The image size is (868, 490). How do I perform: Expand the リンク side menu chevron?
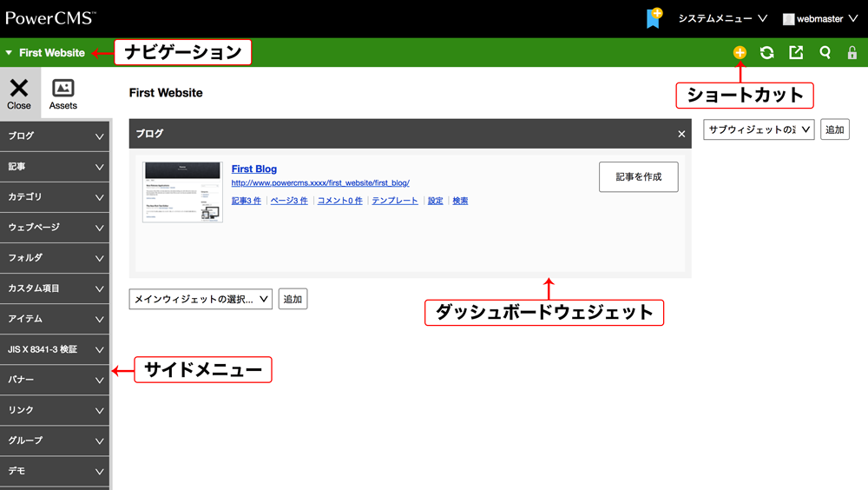pos(99,411)
